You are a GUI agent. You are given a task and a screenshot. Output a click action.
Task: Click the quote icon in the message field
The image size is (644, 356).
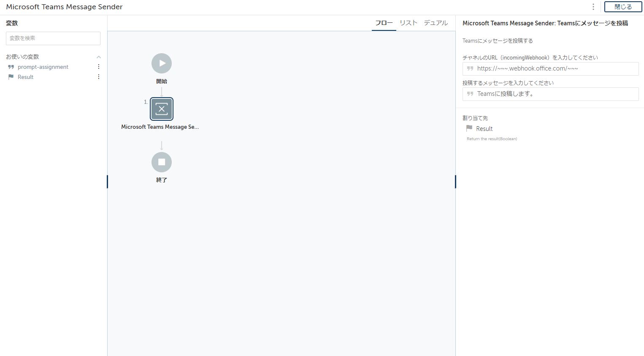tap(470, 94)
